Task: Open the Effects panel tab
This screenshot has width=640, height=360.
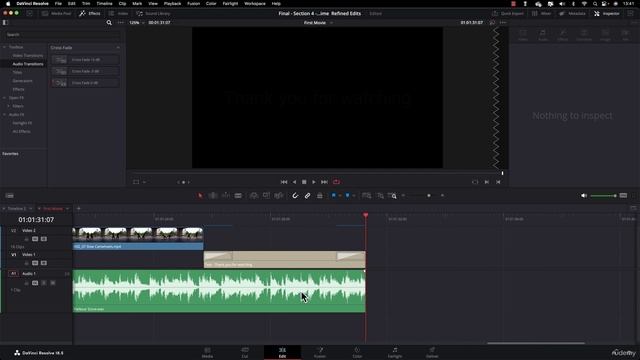Action: pyautogui.click(x=90, y=13)
